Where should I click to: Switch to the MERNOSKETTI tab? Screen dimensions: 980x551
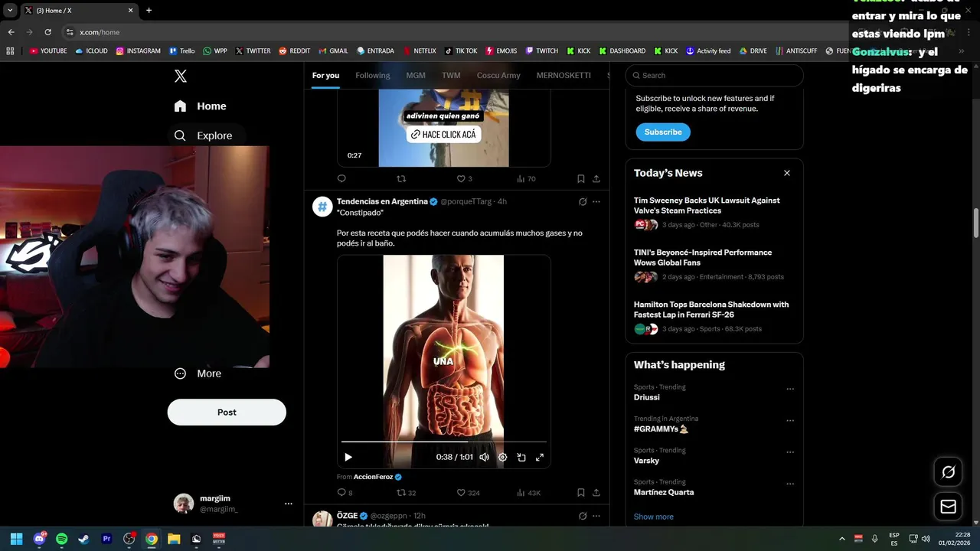point(563,75)
